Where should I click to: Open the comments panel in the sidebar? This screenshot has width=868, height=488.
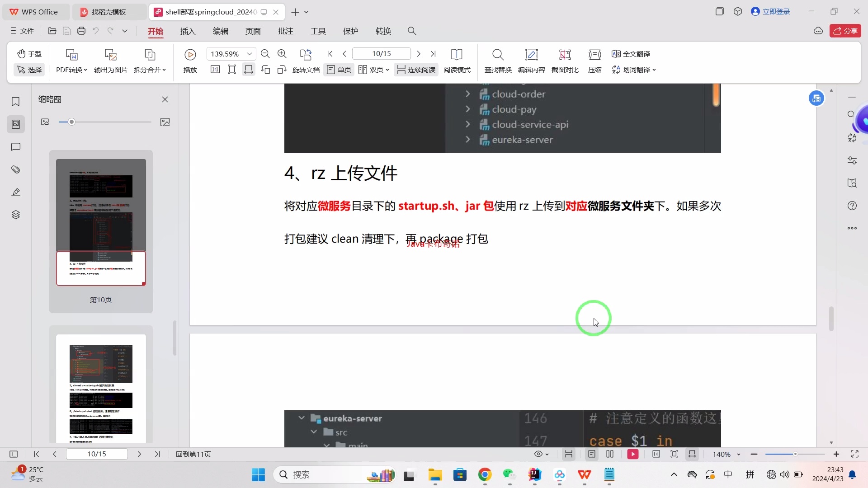coord(16,147)
